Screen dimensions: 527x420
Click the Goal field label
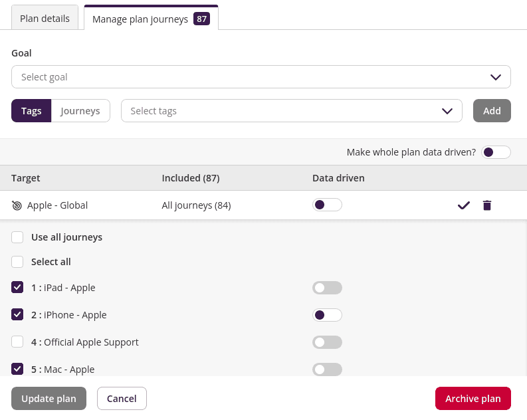[21, 53]
